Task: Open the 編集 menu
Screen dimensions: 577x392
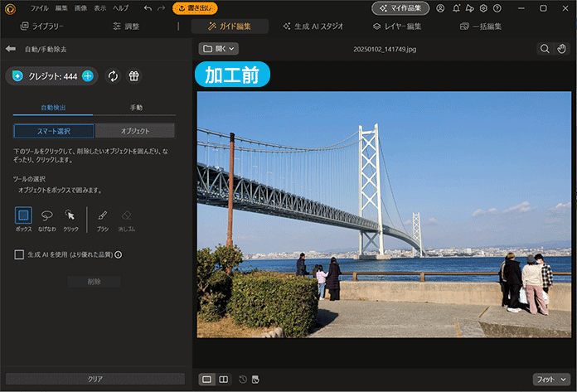Action: (x=61, y=8)
